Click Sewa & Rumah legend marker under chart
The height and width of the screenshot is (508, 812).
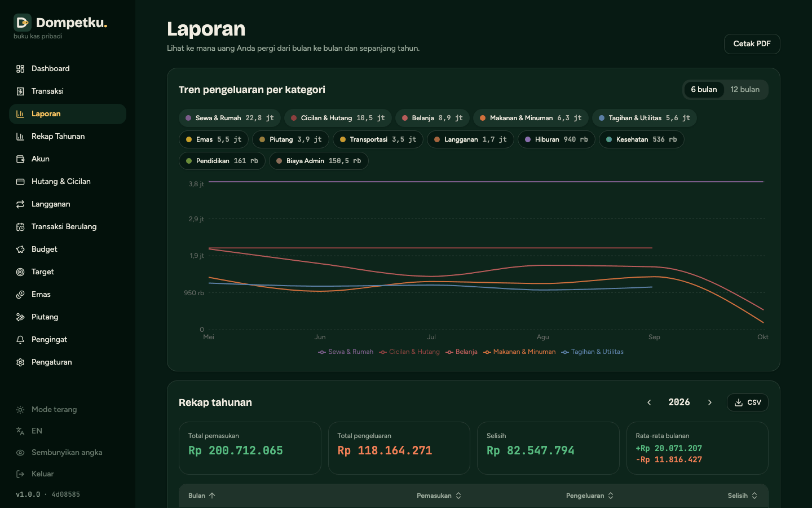(322, 352)
